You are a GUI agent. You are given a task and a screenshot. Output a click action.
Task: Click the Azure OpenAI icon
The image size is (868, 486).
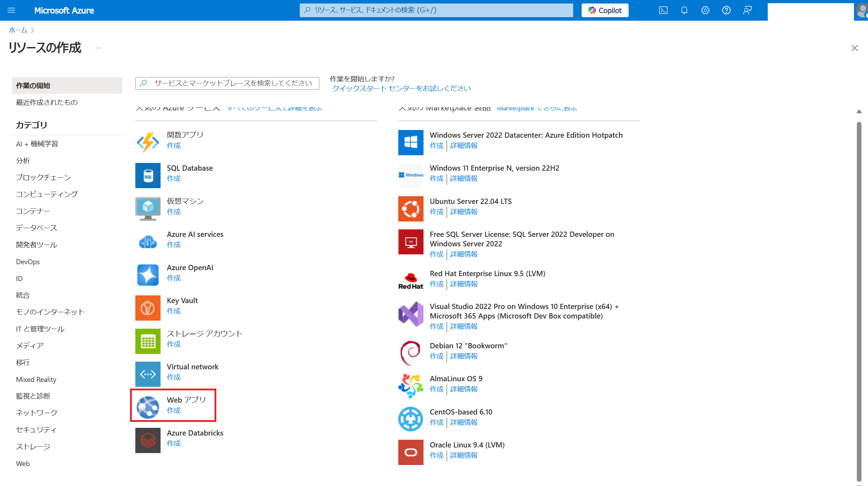tap(148, 275)
